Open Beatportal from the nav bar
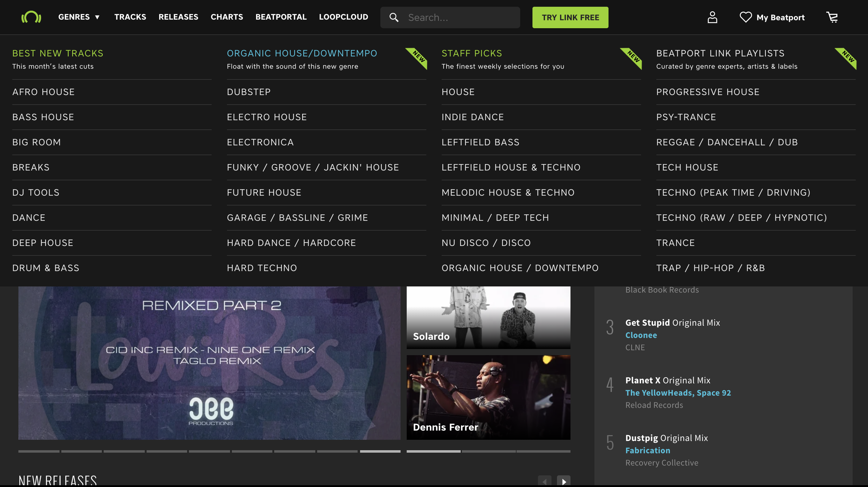Screen dimensions: 868x487 [x=281, y=17]
